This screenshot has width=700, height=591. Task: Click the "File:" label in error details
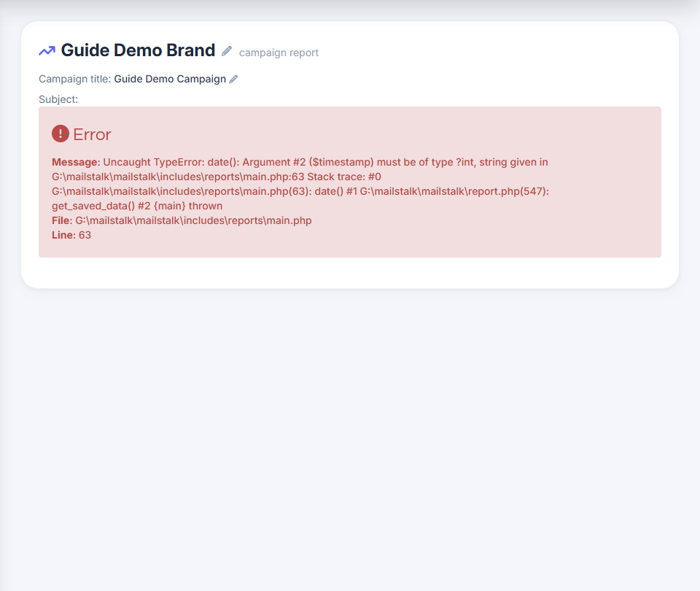(x=62, y=220)
